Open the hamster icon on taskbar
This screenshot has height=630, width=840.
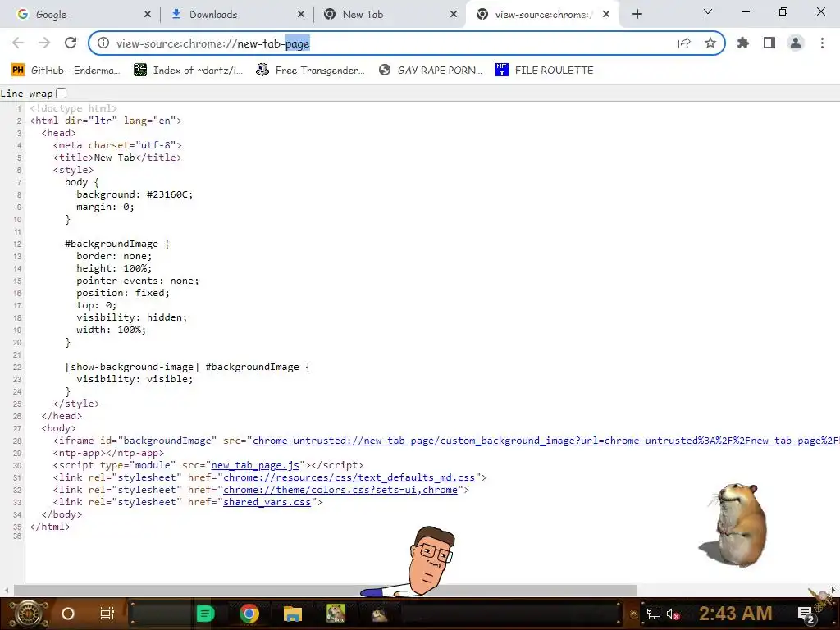pos(379,614)
